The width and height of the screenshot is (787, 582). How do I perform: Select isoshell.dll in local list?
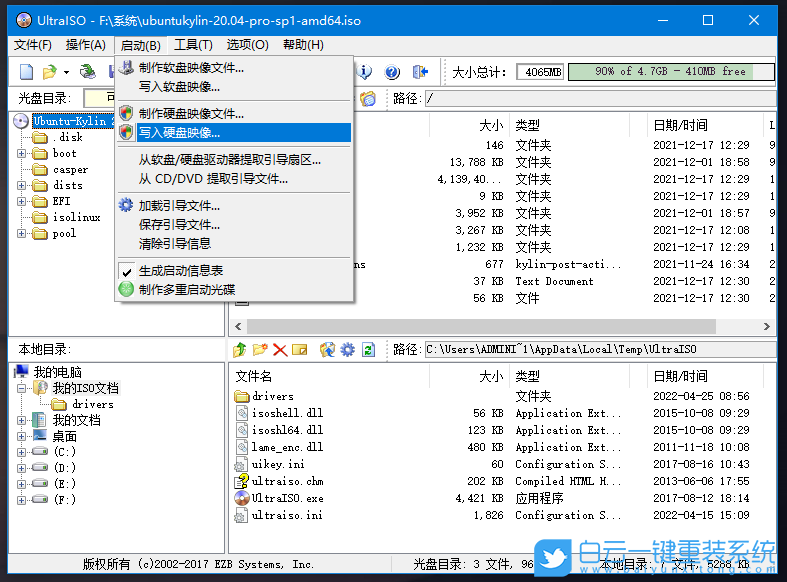(x=288, y=413)
